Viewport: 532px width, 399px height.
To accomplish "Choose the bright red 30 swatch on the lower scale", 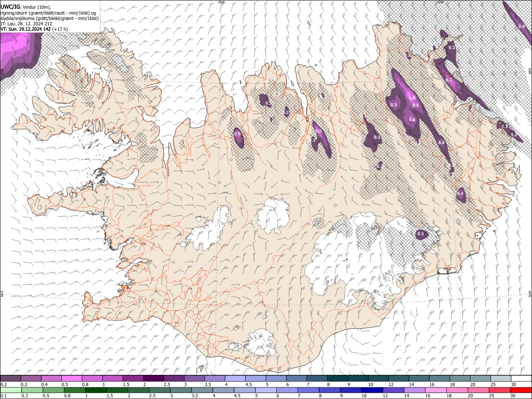I will tap(521, 390).
